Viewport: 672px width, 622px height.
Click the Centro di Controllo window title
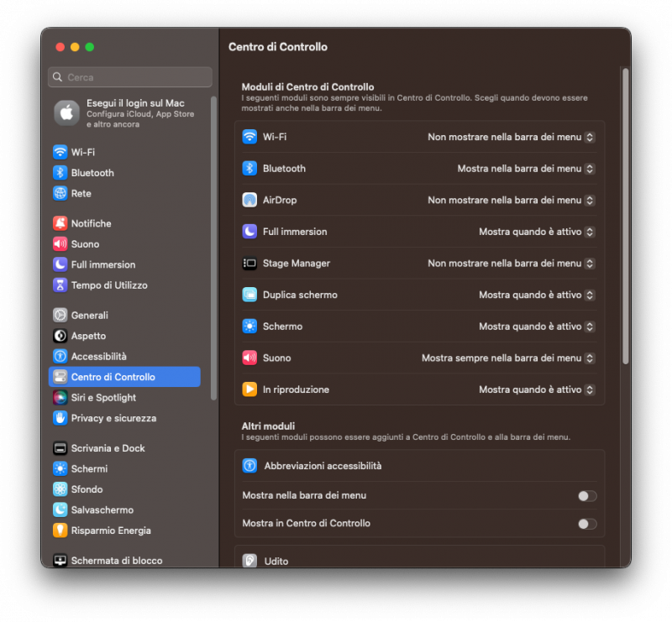(278, 47)
